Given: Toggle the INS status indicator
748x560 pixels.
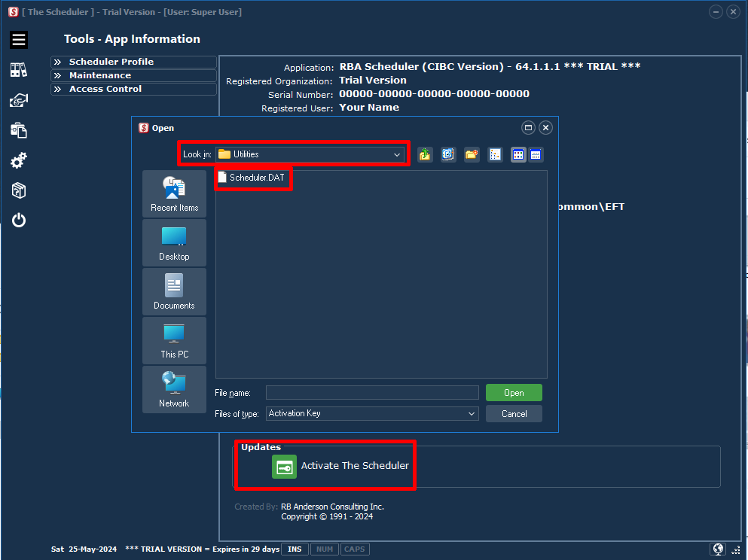Looking at the screenshot, I should click(295, 549).
